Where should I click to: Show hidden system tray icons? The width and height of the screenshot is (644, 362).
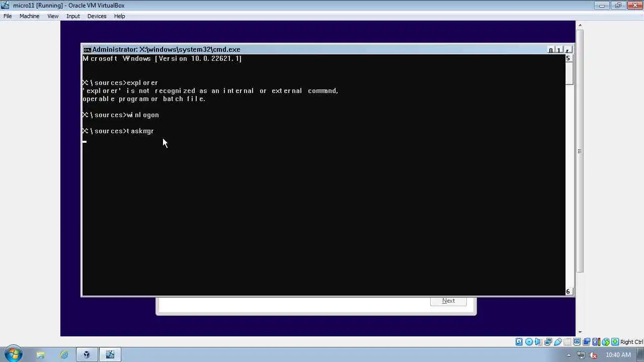569,355
